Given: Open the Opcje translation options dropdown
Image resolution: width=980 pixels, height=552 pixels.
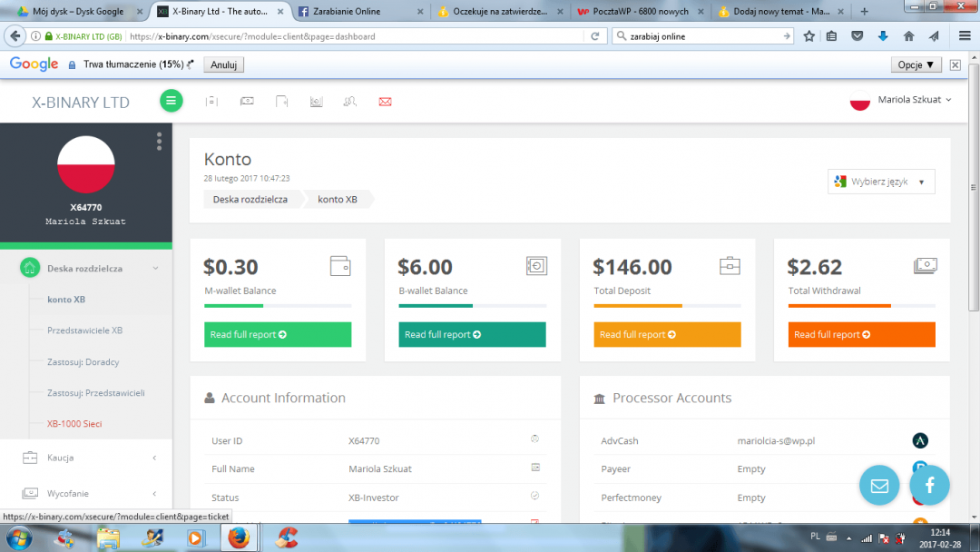Looking at the screenshot, I should [x=916, y=65].
